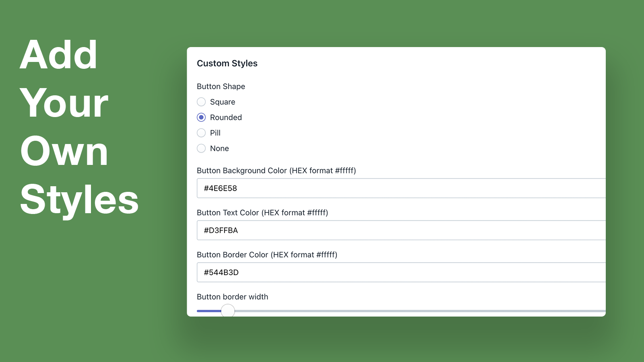
Task: Click the button border width slider handle
Action: click(x=228, y=311)
